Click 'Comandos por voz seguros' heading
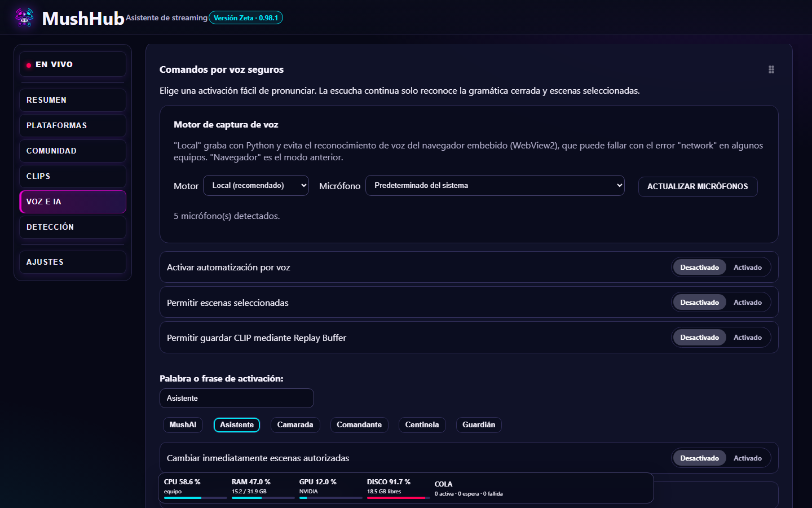This screenshot has height=508, width=812. [222, 69]
